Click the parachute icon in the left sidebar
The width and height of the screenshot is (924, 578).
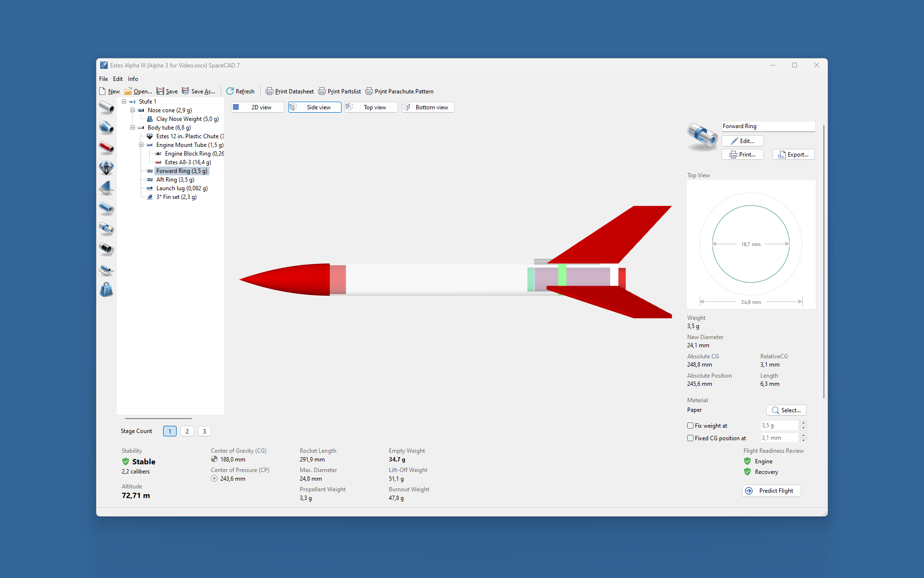click(x=106, y=168)
